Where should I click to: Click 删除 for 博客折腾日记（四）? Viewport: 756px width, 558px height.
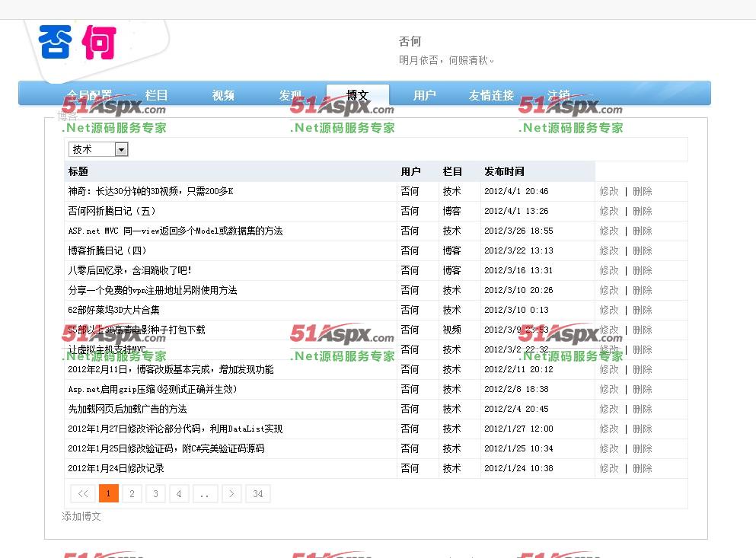[642, 250]
